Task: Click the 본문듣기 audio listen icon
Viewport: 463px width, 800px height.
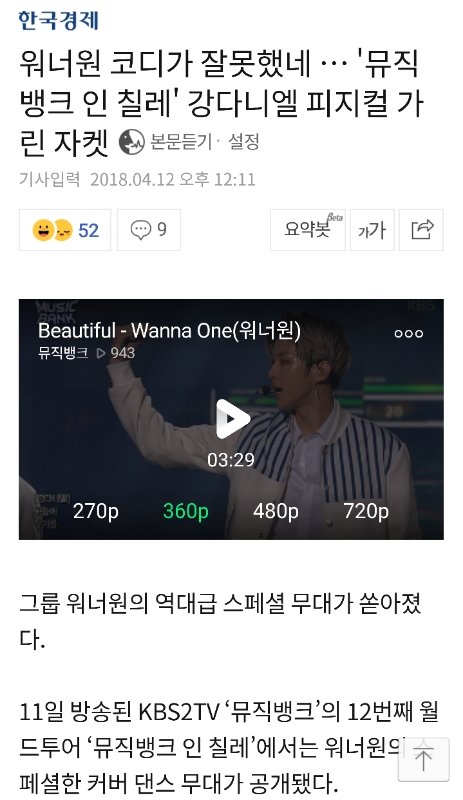Action: [132, 142]
